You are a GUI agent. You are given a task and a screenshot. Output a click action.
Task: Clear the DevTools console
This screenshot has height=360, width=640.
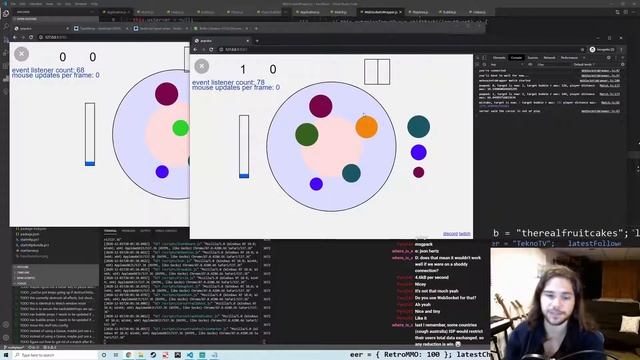pyautogui.click(x=484, y=64)
